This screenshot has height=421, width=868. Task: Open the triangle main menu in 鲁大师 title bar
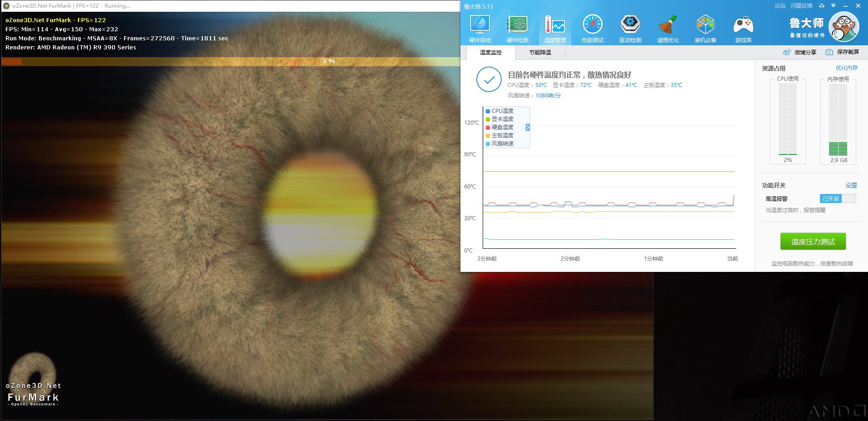click(833, 6)
